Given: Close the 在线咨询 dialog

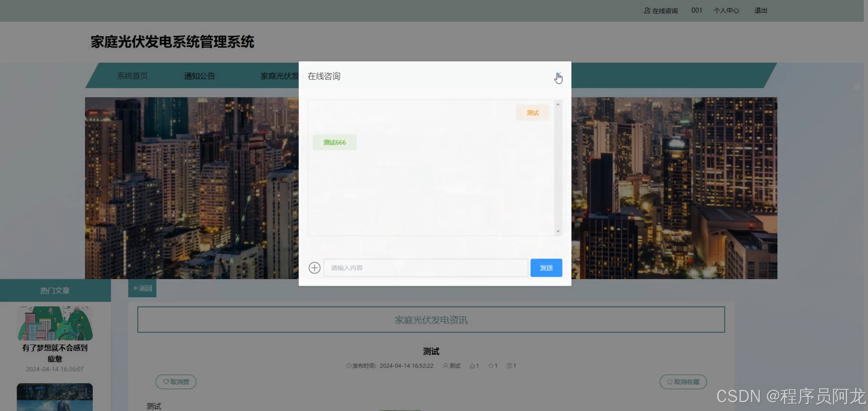Looking at the screenshot, I should click(558, 75).
